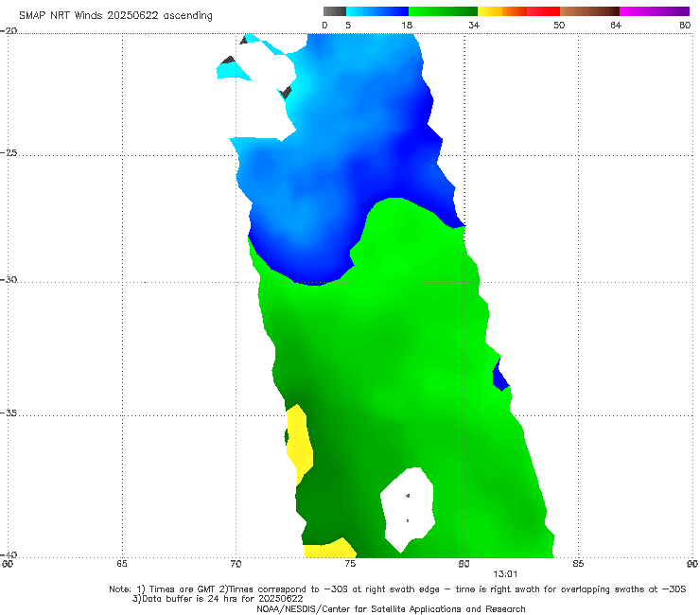Click the yellow-red 34-50 segment of color bar
Image resolution: width=700 pixels, height=615 pixels.
[518, 11]
